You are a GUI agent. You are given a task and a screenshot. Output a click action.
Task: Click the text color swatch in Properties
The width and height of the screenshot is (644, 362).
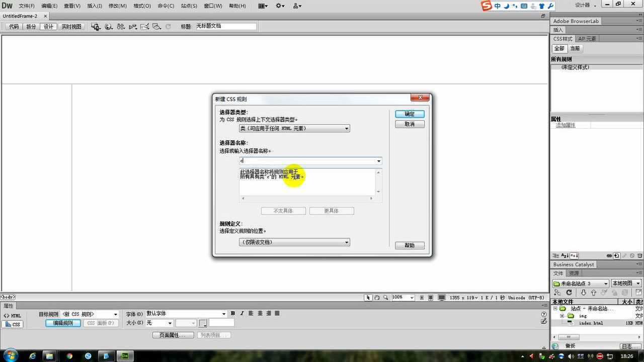(x=203, y=323)
